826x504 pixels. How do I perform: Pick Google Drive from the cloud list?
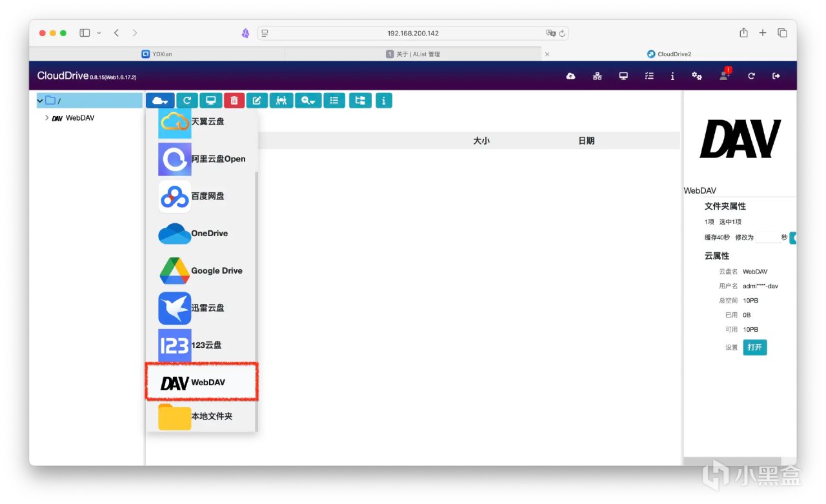(201, 271)
